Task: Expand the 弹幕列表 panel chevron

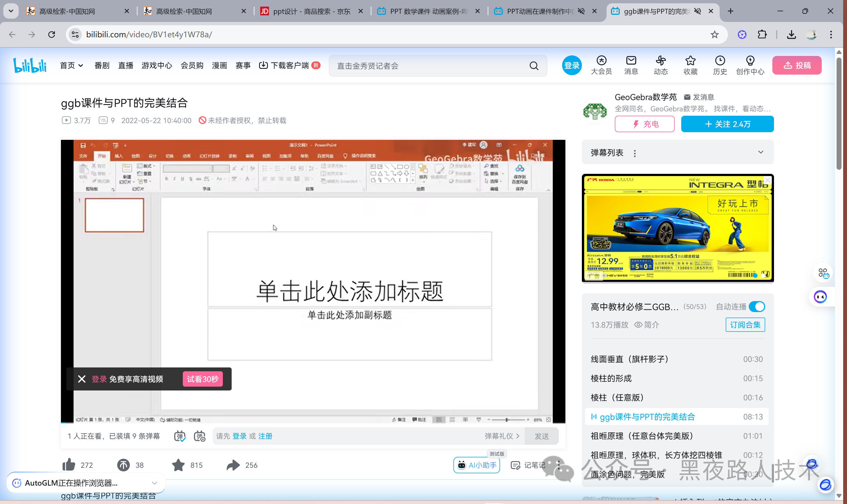Action: tap(761, 152)
